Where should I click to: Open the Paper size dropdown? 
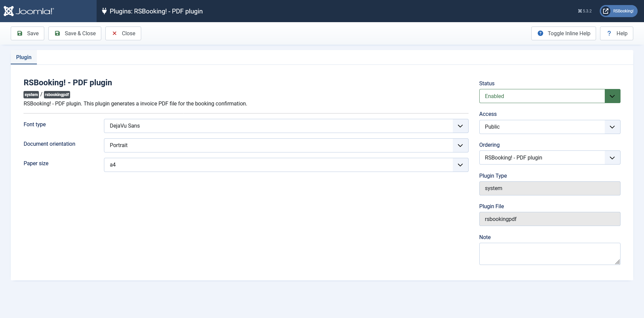(286, 165)
